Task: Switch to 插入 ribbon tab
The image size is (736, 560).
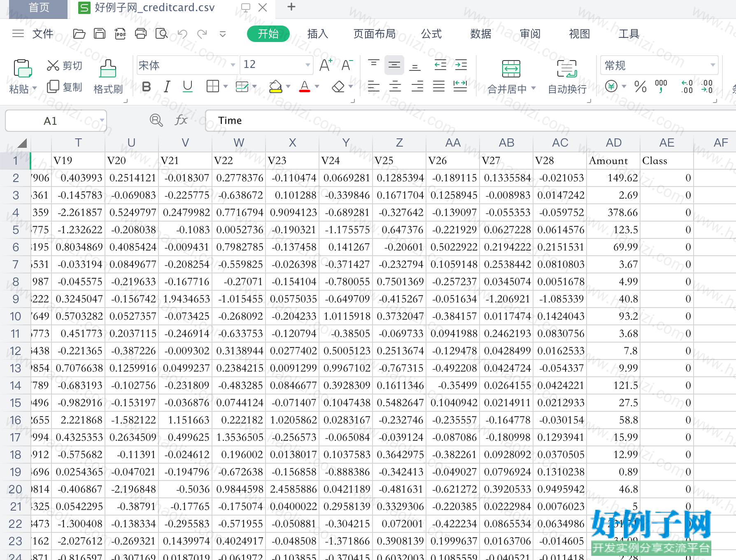Action: click(318, 34)
